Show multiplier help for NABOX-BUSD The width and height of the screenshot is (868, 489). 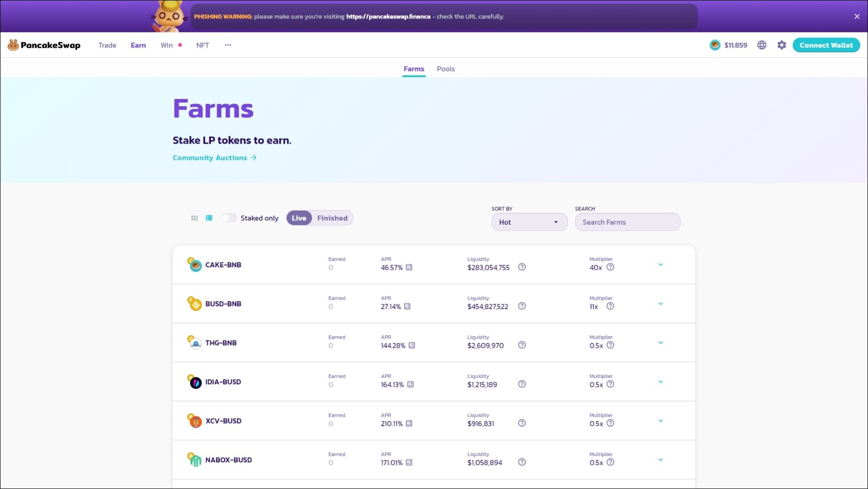(x=611, y=462)
